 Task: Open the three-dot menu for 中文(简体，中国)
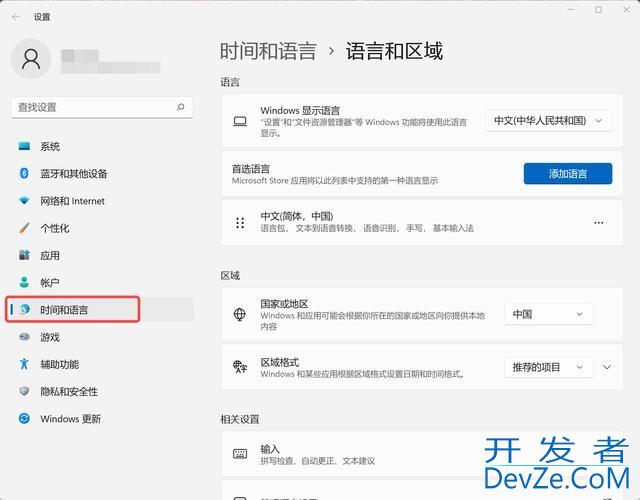point(599,223)
